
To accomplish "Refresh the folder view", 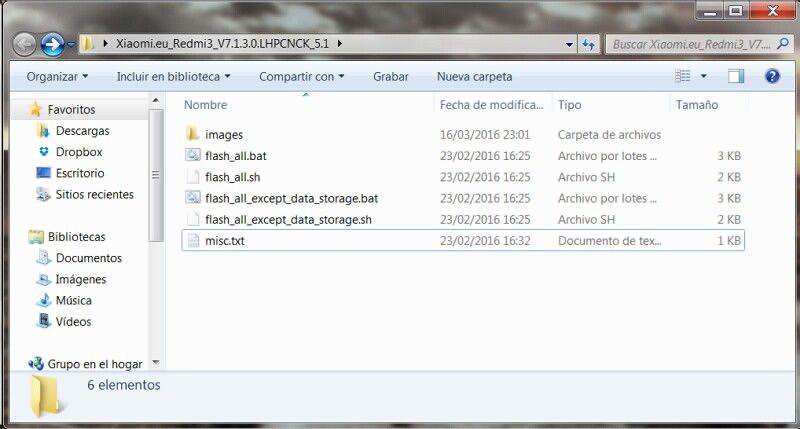I will [588, 44].
